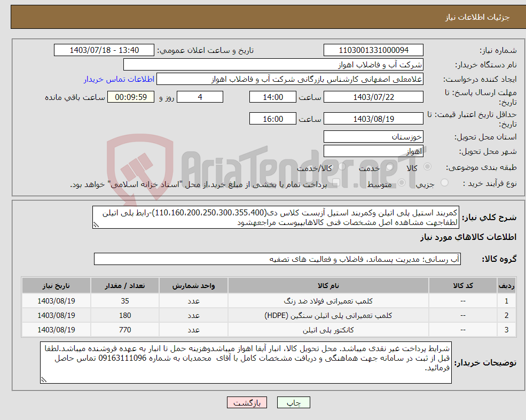Viewport: 526px width, 420px height.
Task: Click the request creator field غلامعلی اصفهانی
Action: tap(290, 79)
